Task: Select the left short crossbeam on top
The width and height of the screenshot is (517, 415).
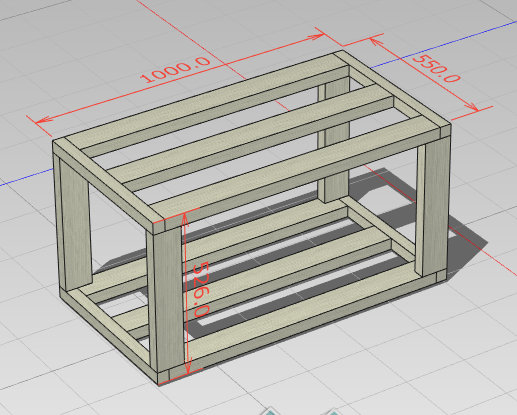Action: click(107, 183)
